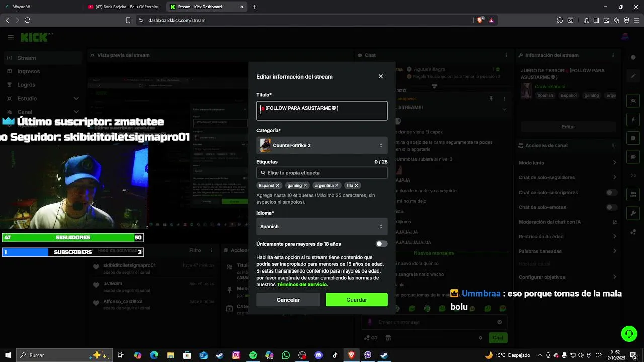
Task: Click the bookmark icon in the address bar
Action: [x=128, y=20]
